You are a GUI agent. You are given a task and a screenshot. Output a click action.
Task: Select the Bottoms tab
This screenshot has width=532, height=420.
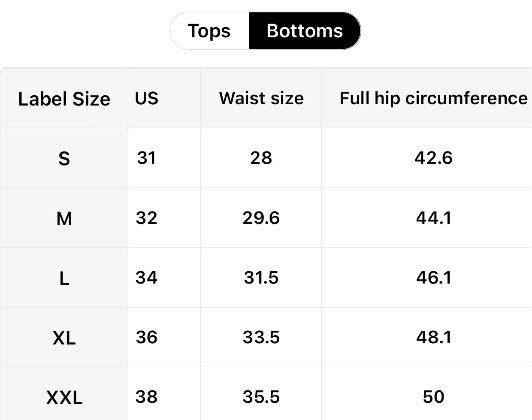[x=304, y=31]
